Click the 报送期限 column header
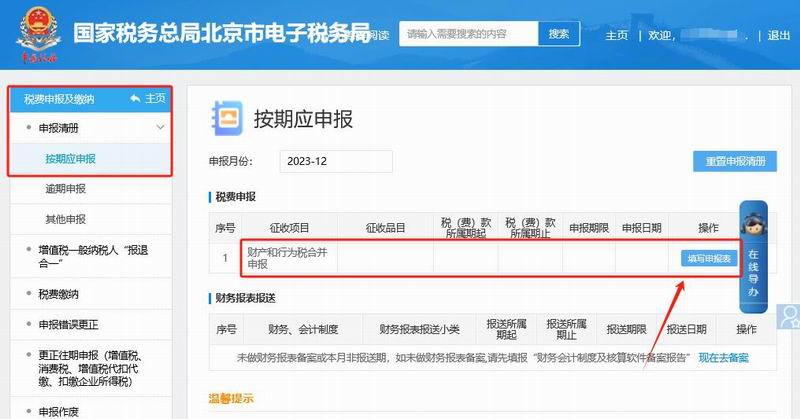 (626, 330)
